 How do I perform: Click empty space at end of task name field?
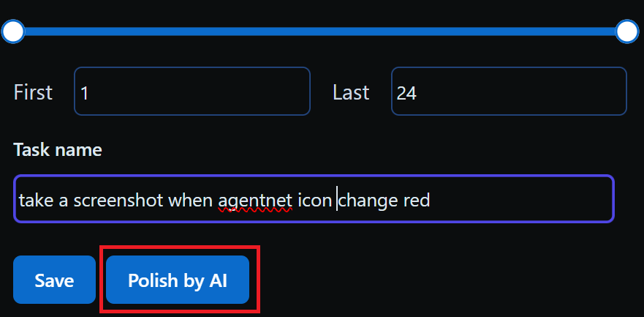[519, 198]
